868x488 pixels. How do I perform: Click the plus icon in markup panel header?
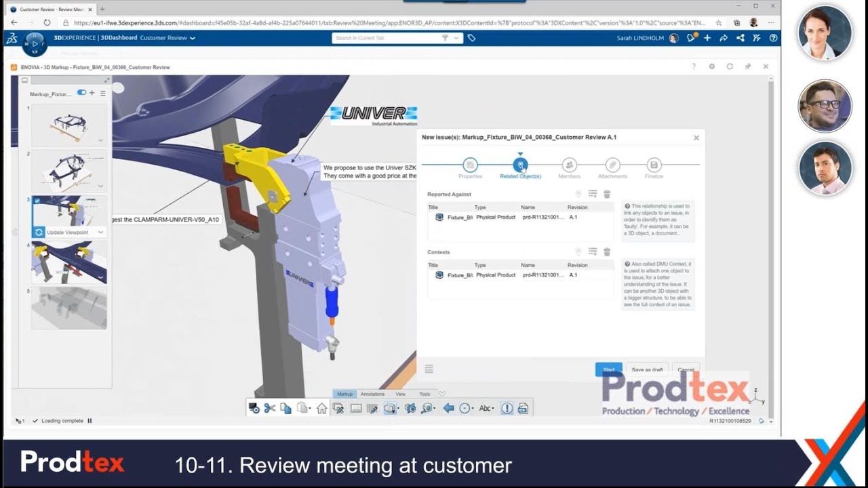(x=92, y=93)
